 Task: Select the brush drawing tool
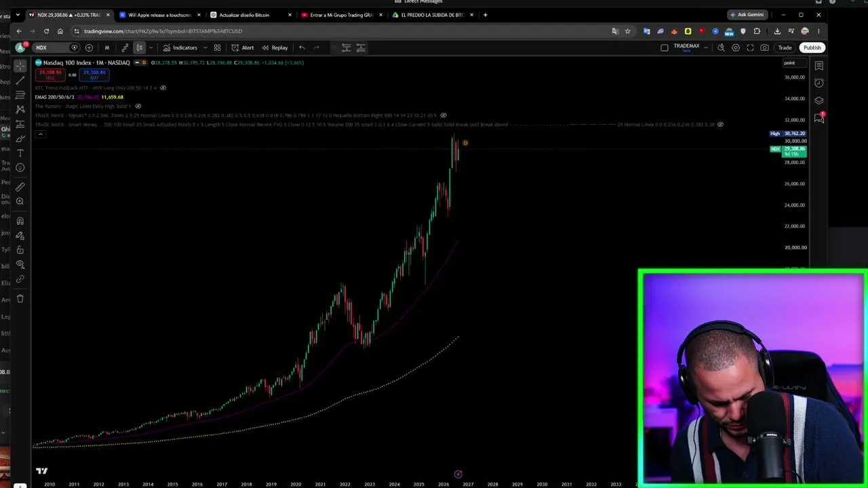[20, 138]
